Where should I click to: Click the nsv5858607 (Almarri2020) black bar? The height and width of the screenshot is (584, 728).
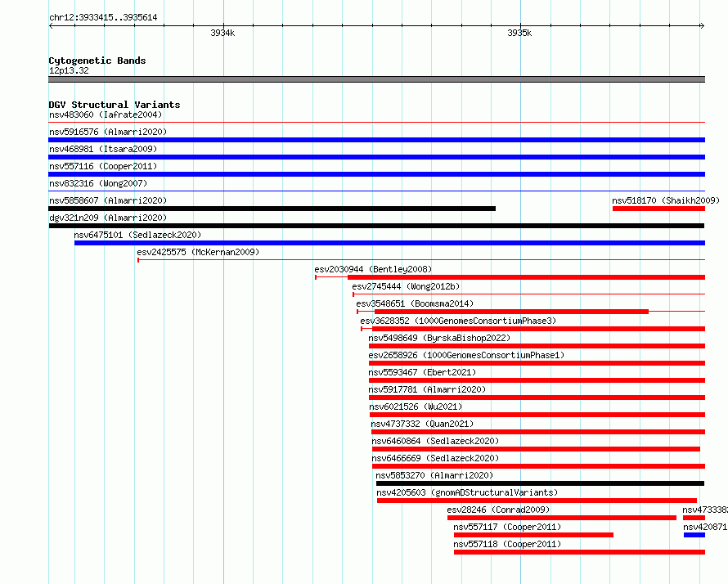click(x=272, y=209)
